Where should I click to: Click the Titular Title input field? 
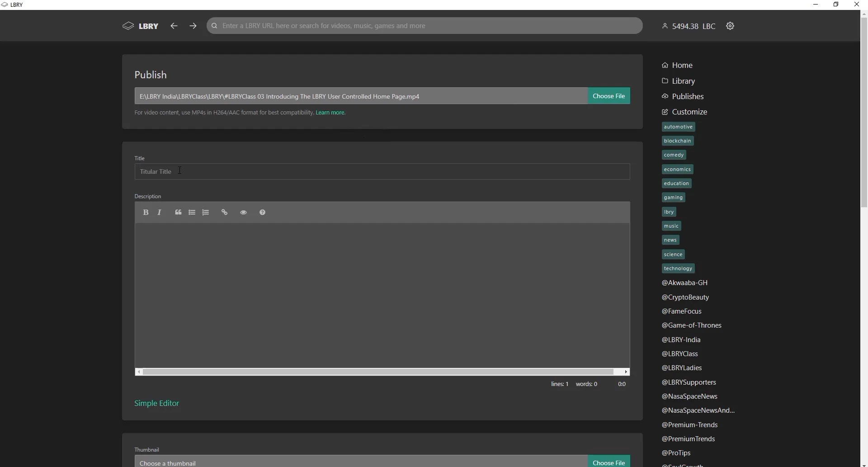(382, 172)
